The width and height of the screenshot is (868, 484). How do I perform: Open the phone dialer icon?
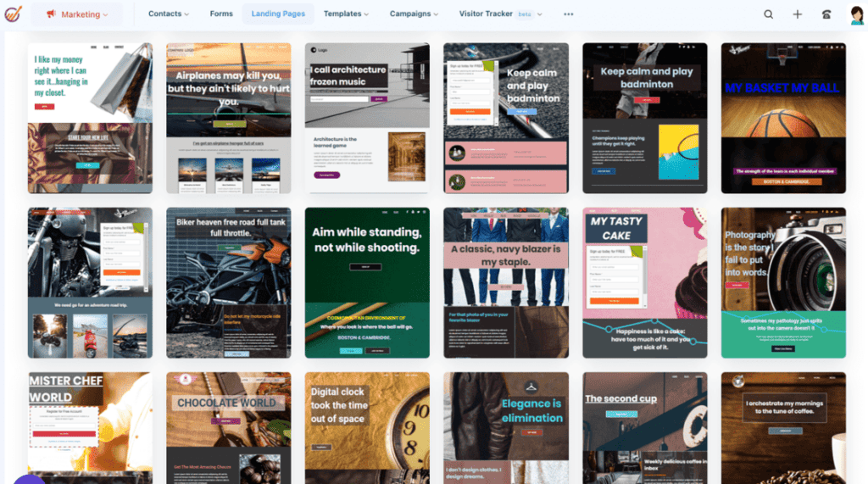(x=826, y=14)
